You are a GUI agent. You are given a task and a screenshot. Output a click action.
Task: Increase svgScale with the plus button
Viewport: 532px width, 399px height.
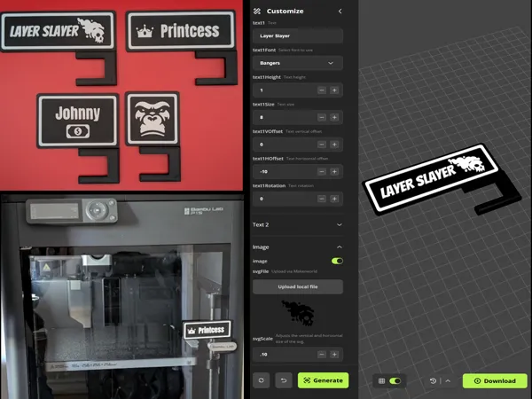[334, 355]
